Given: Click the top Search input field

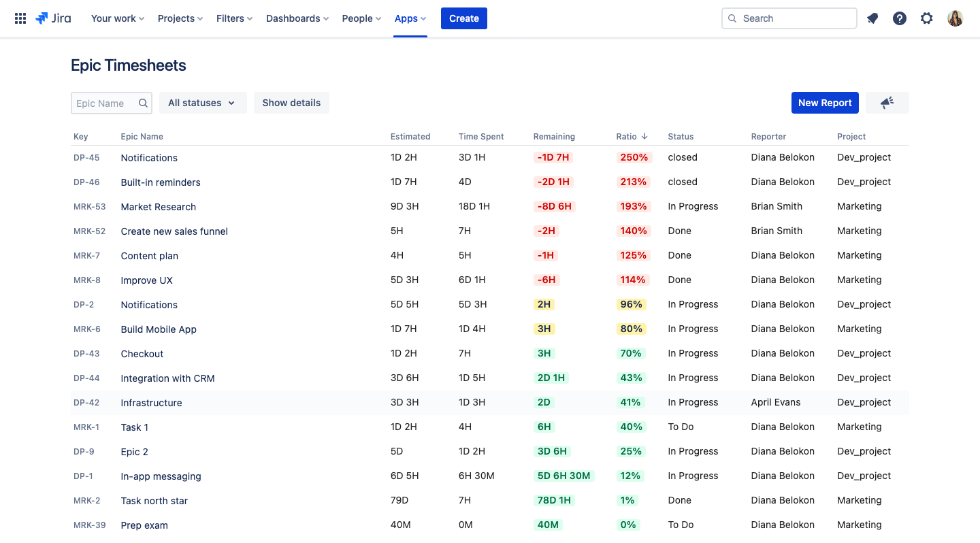Looking at the screenshot, I should pos(789,18).
